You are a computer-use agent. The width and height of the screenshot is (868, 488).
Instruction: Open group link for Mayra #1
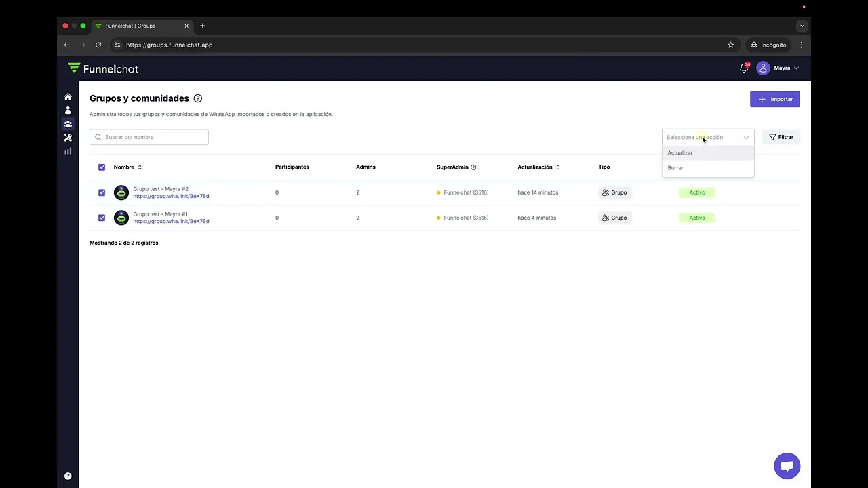(x=171, y=221)
